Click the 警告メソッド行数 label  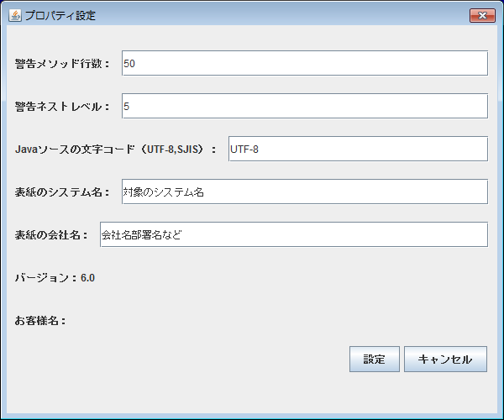pos(62,63)
